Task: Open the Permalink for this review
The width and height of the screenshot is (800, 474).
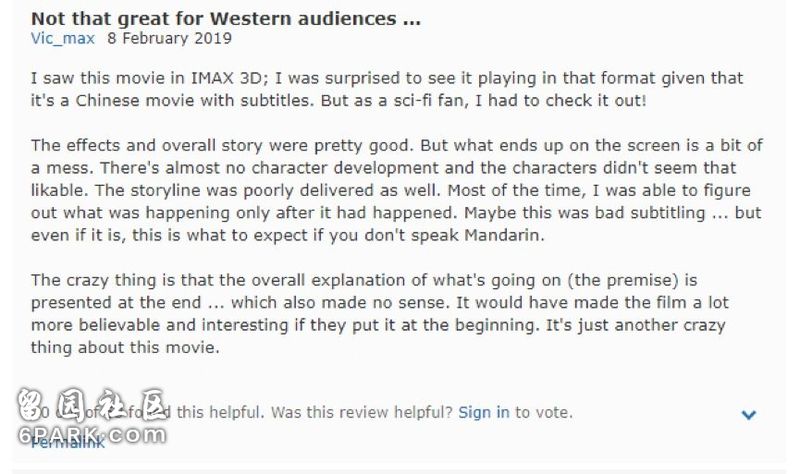Action: pos(67,442)
